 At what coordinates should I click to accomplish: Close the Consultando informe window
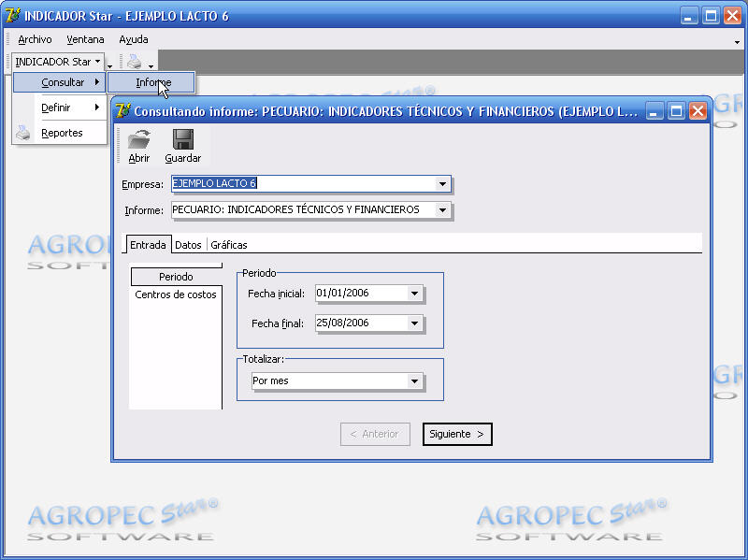coord(698,111)
